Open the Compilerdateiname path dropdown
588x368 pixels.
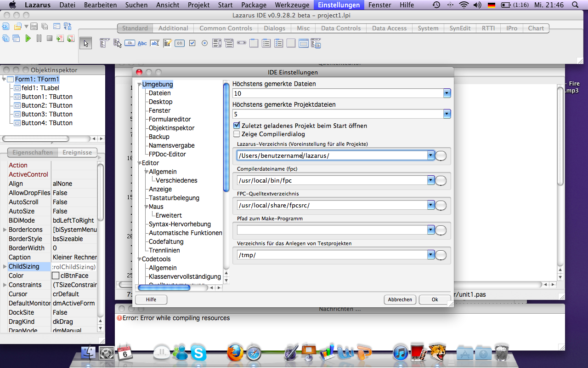pos(430,180)
